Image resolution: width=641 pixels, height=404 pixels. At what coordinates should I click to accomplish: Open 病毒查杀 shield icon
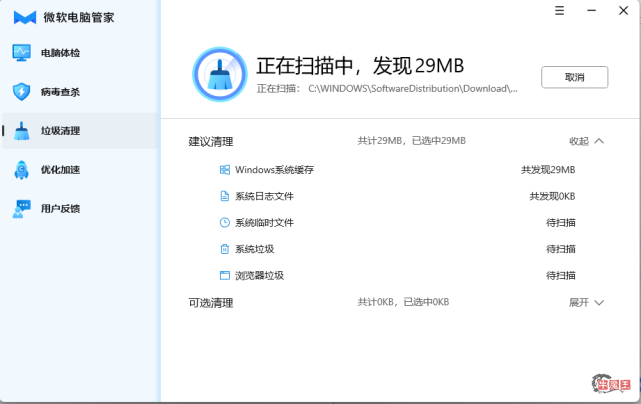21,92
